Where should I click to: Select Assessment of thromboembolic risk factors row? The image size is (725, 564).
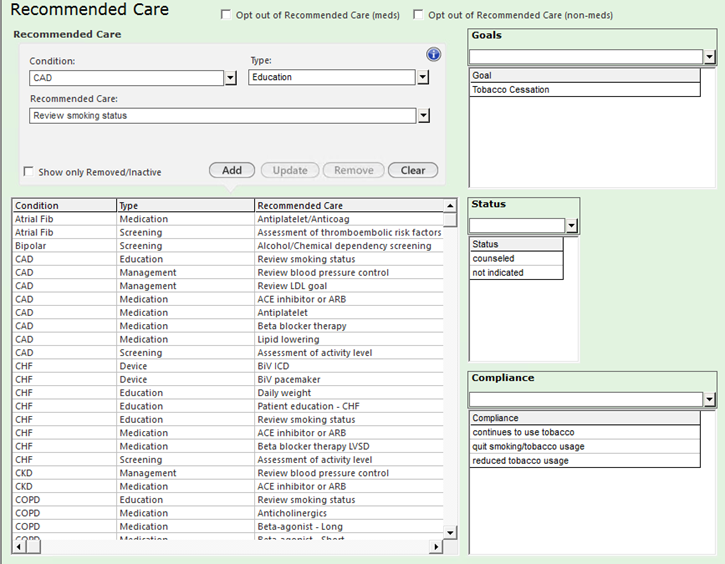[228, 233]
